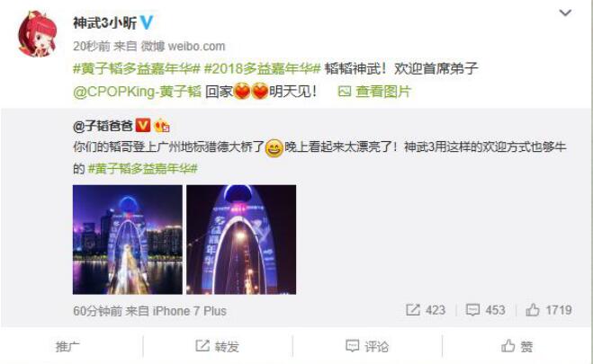Open the @子韬爸爸 profile link
The image size is (593, 364).
tap(103, 126)
